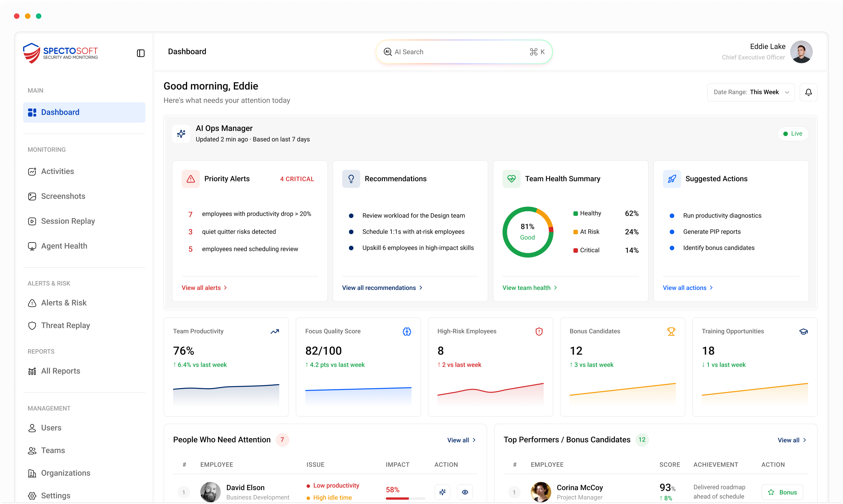Click the High-Risk Employees shield icon

pyautogui.click(x=539, y=331)
